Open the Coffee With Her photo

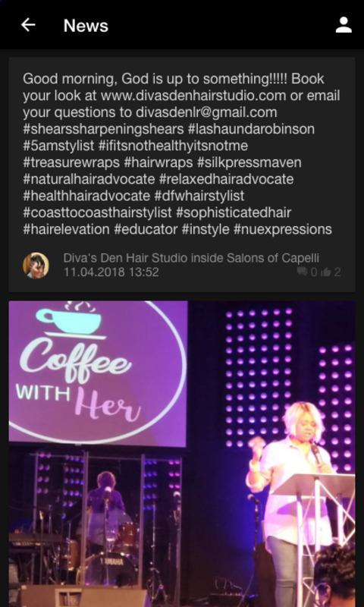pos(182,454)
